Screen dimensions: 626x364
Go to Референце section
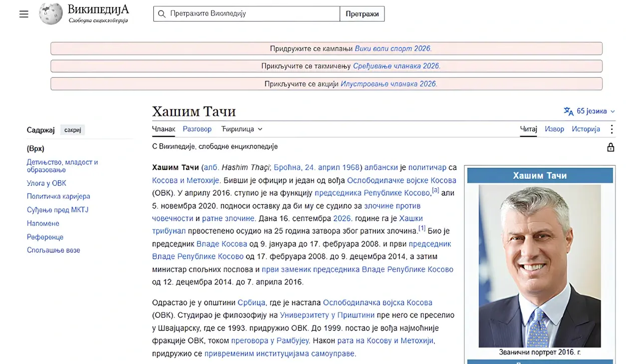pyautogui.click(x=45, y=237)
